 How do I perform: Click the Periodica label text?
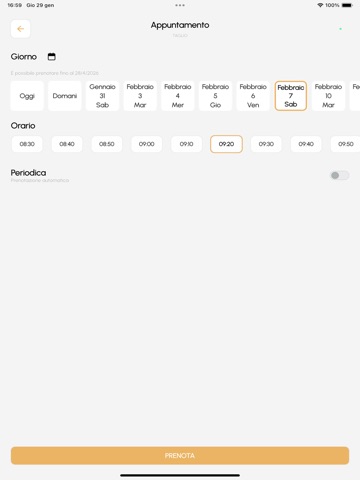point(28,173)
